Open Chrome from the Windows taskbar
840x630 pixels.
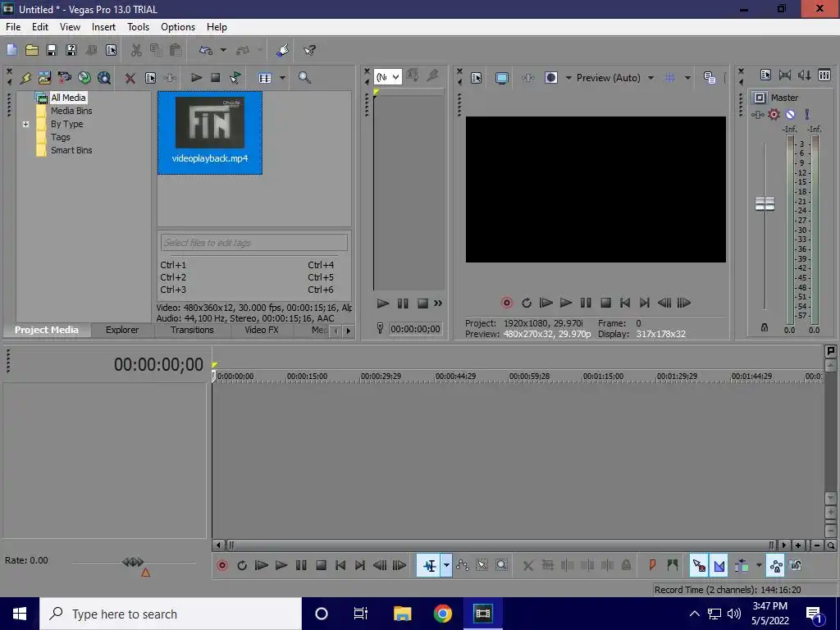click(x=442, y=614)
